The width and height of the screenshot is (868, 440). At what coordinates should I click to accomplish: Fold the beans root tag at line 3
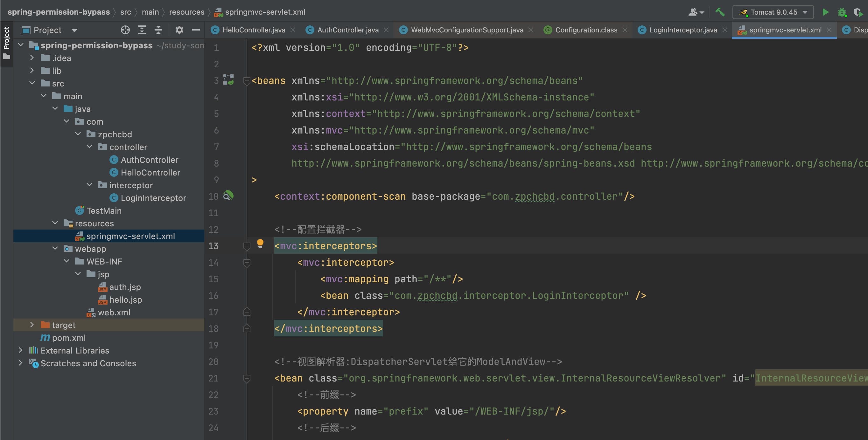tap(247, 81)
